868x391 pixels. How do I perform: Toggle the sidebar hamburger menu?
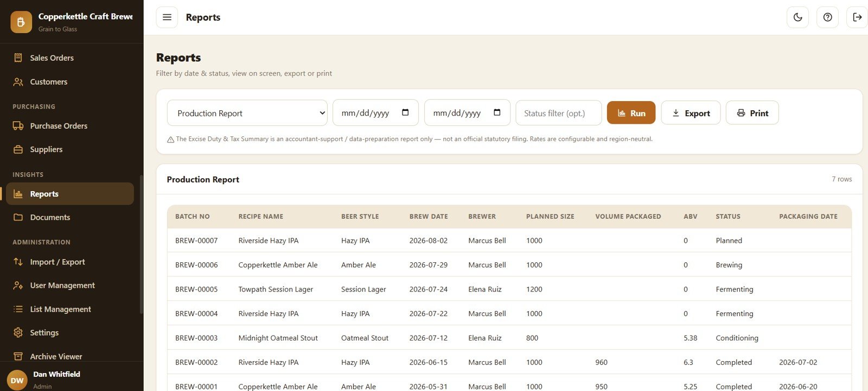(x=167, y=17)
